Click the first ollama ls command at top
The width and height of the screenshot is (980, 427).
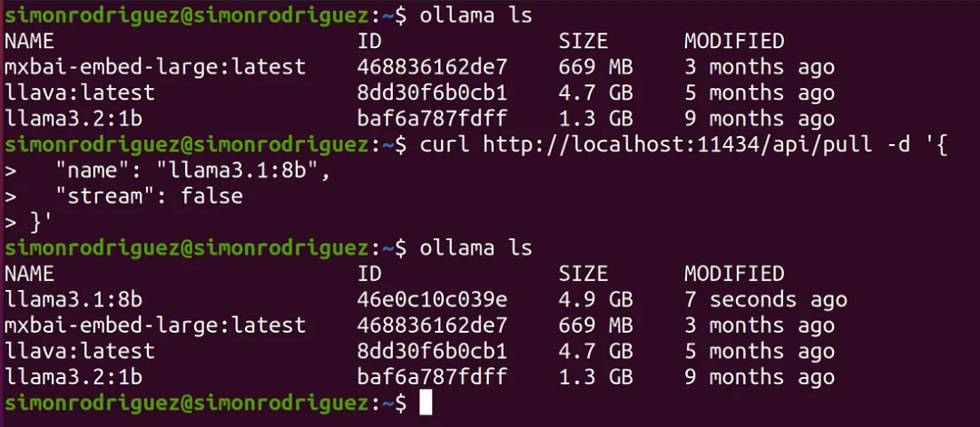point(475,15)
